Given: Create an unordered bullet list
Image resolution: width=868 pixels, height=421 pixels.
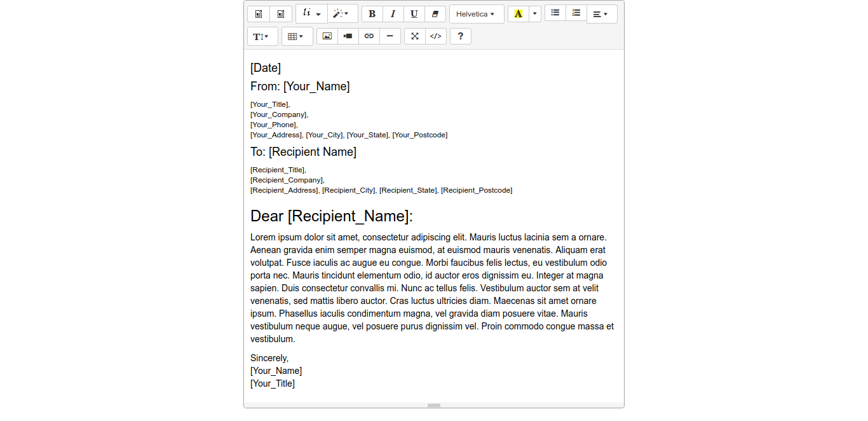Looking at the screenshot, I should 555,13.
